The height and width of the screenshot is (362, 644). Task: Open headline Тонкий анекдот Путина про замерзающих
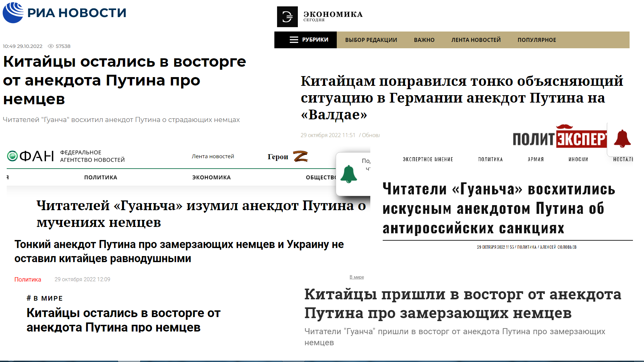(x=179, y=251)
